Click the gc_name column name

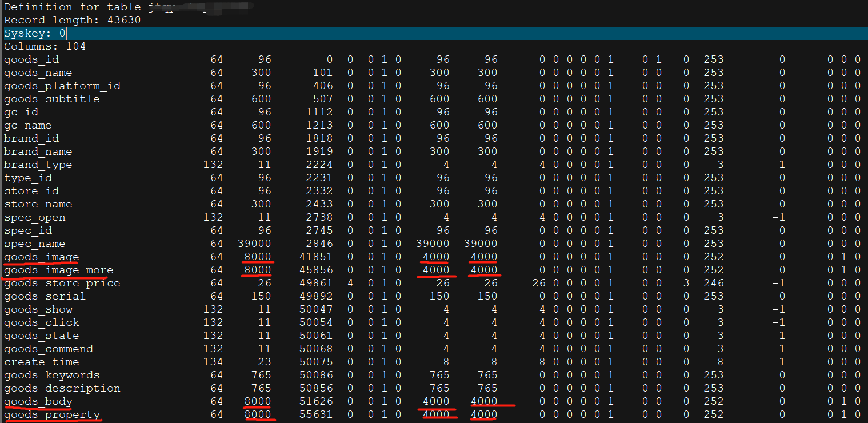[x=27, y=126]
